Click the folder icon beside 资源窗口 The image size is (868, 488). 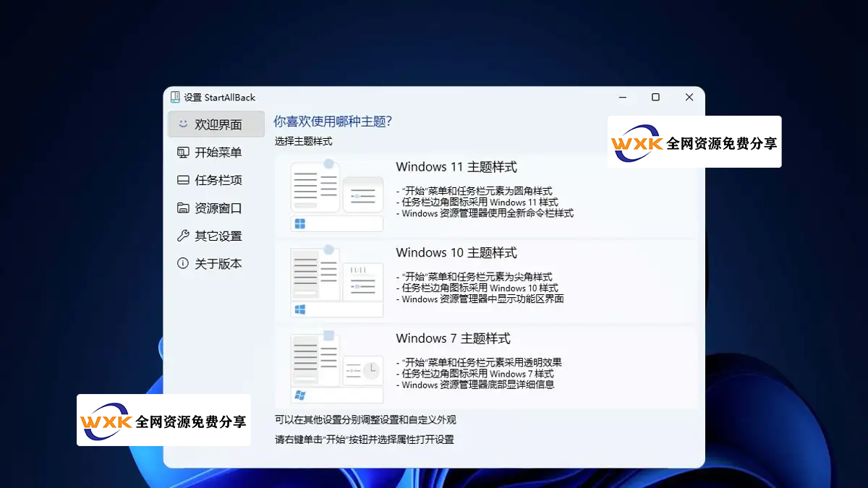183,208
